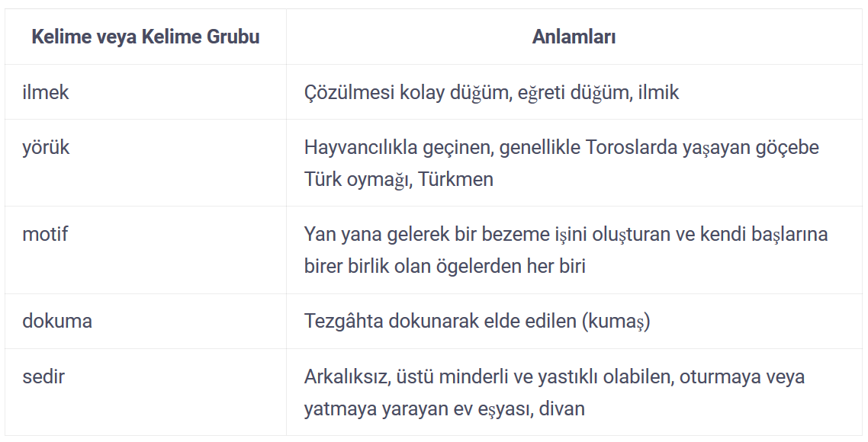Viewport: 868px width, 442px height.
Task: Select the word "divan" in sedir's definition
Action: click(561, 408)
